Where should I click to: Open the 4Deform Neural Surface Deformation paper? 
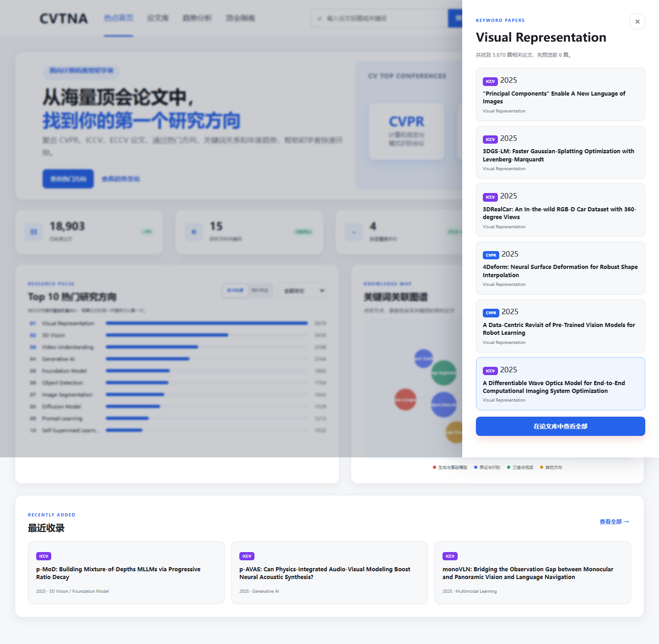coord(561,268)
